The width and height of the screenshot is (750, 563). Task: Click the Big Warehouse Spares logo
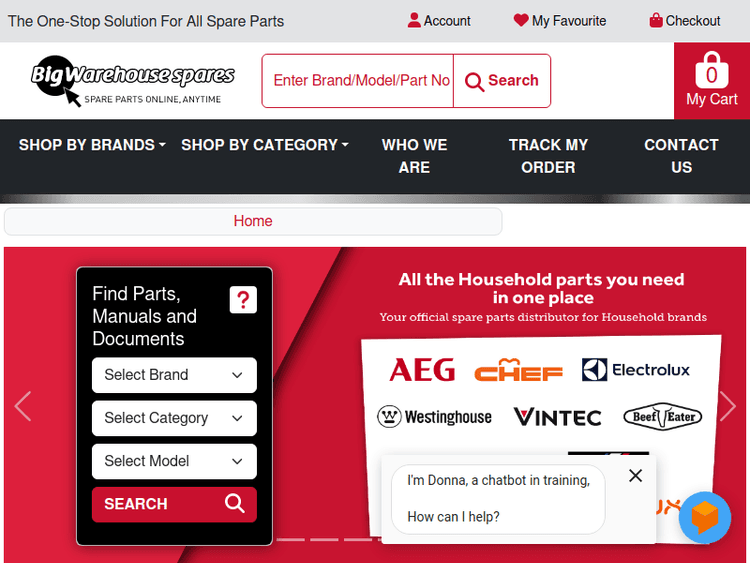pyautogui.click(x=132, y=80)
